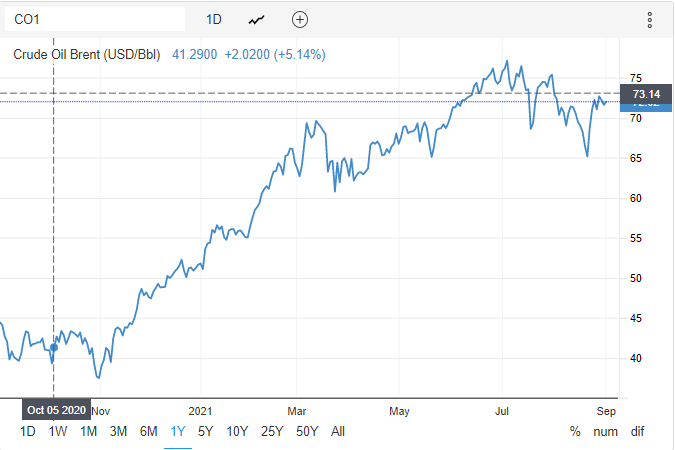Toggle dif scale mode
This screenshot has width=675, height=450.
click(x=637, y=431)
